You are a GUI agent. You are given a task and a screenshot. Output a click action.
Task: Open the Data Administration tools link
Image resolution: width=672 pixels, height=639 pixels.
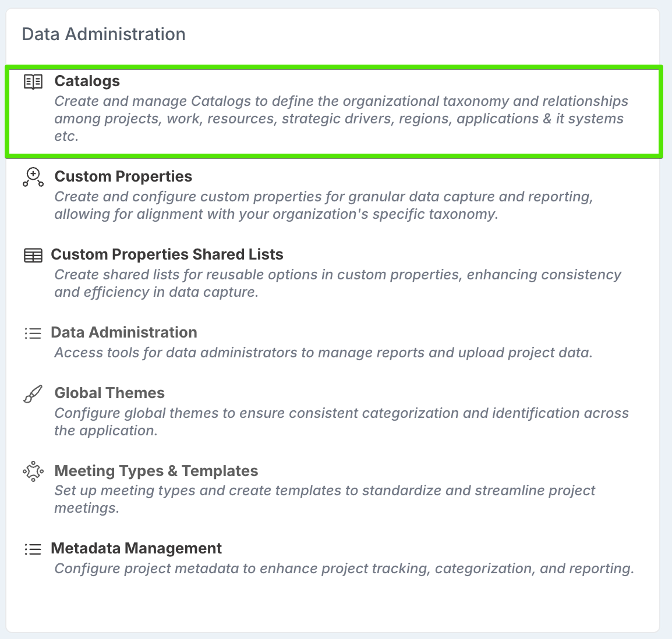[x=124, y=333]
